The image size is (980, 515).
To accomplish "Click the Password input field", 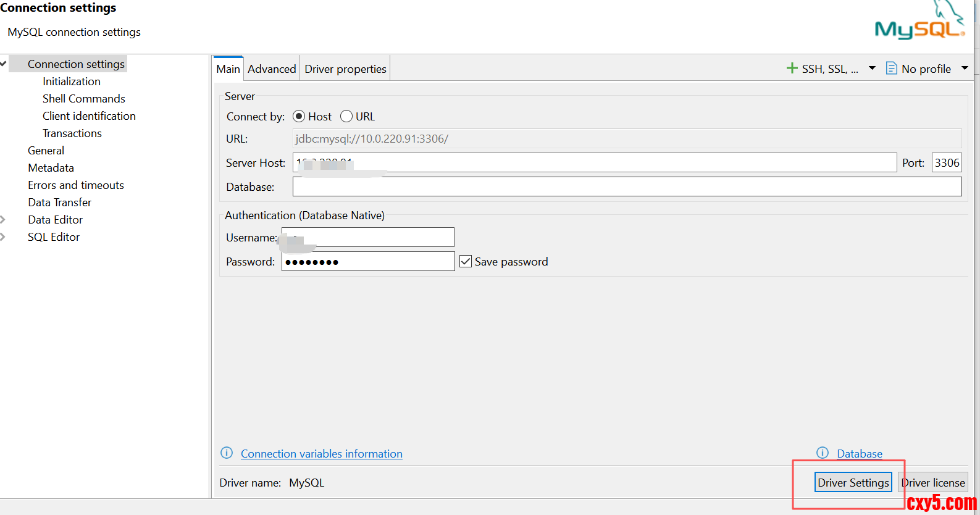I will click(368, 261).
